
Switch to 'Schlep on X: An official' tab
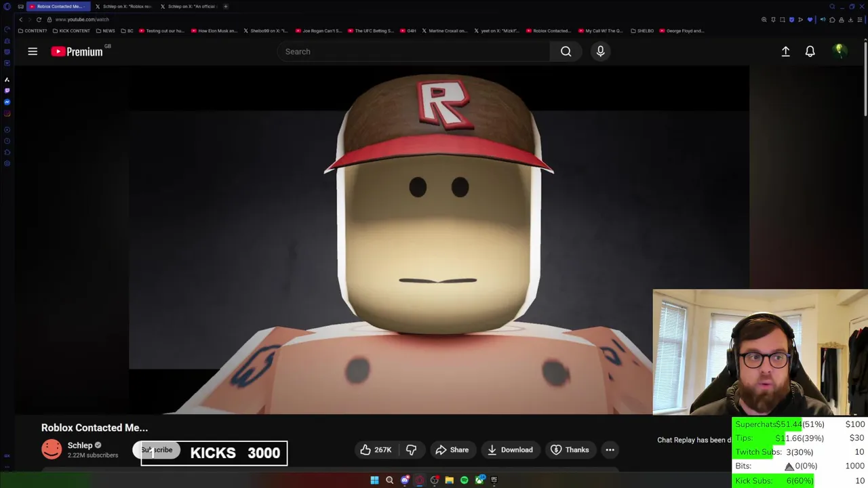[189, 7]
